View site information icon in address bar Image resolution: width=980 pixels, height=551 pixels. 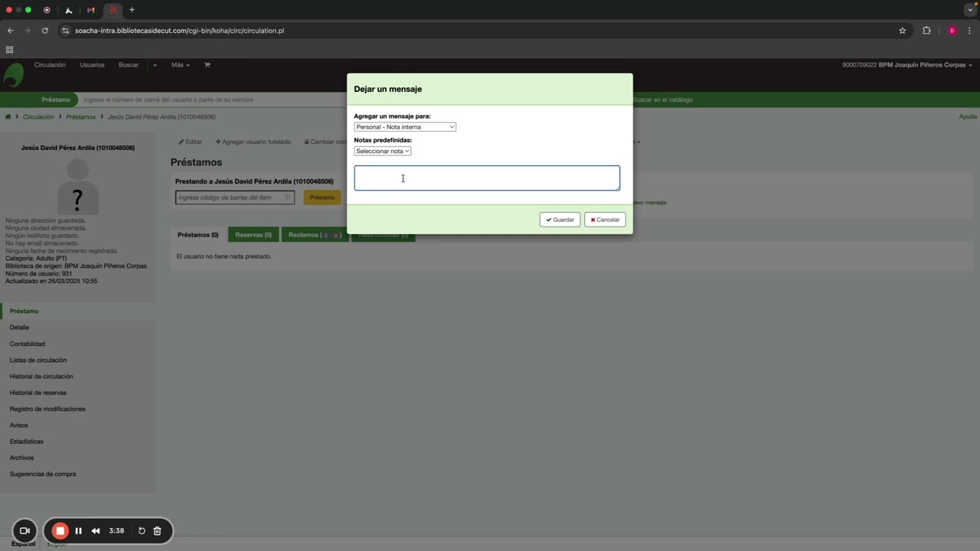pyautogui.click(x=66, y=31)
